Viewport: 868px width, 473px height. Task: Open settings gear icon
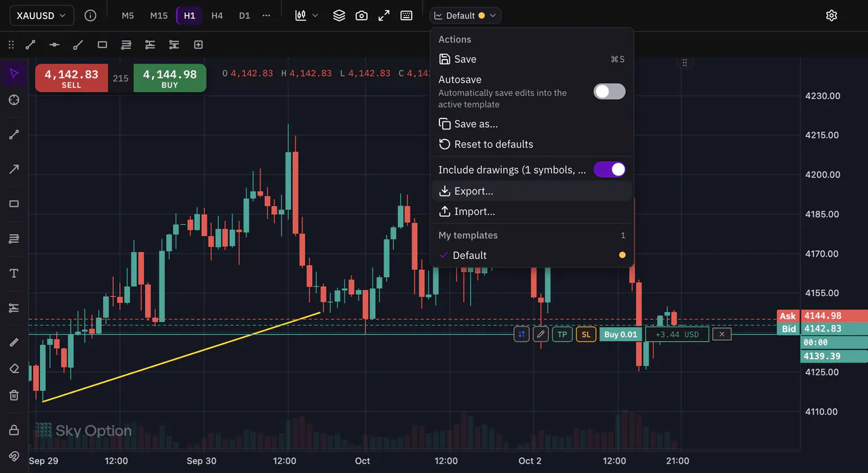pos(831,16)
